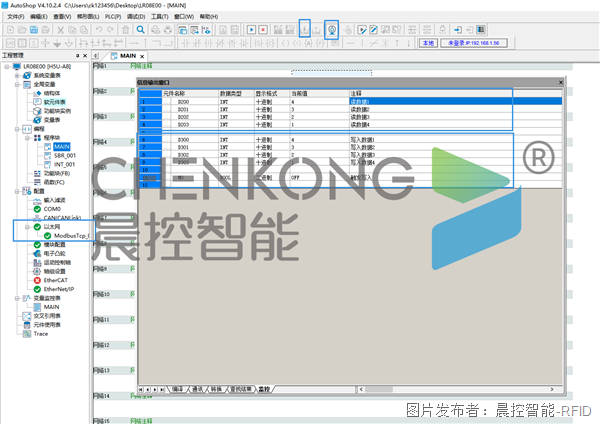Switch to the 监控 tab
Screen dimensions: 600x424
(264, 387)
